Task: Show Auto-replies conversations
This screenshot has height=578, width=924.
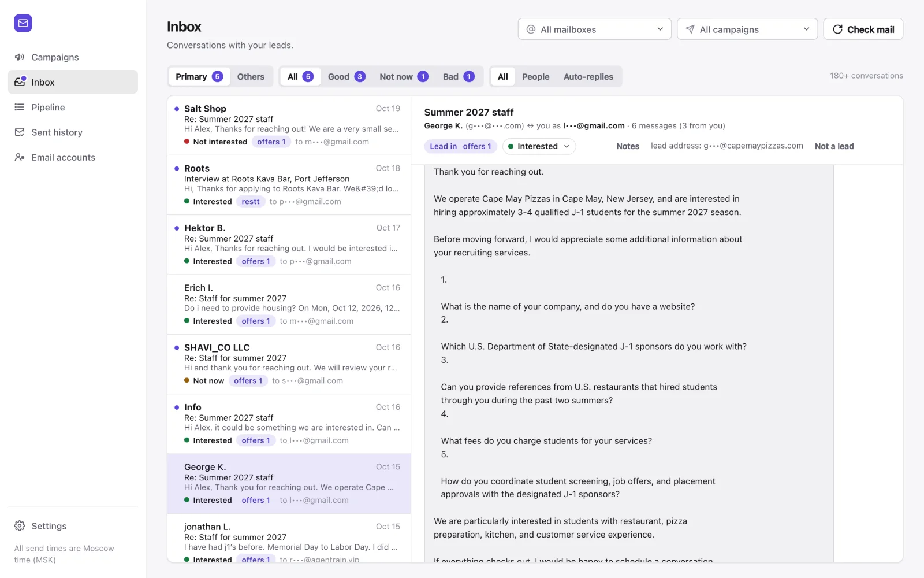Action: [588, 77]
